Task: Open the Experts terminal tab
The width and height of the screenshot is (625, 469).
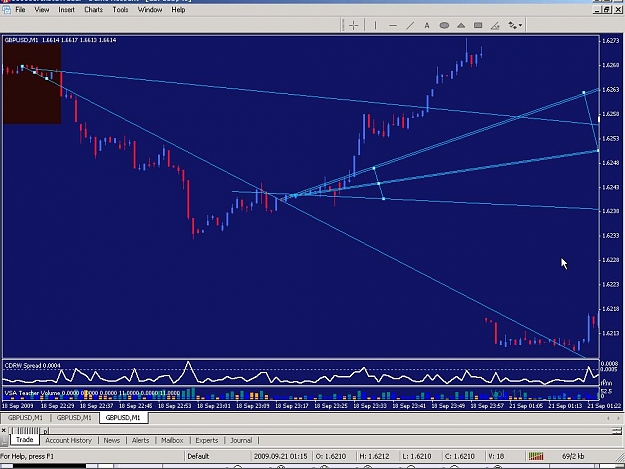Action: [x=207, y=440]
